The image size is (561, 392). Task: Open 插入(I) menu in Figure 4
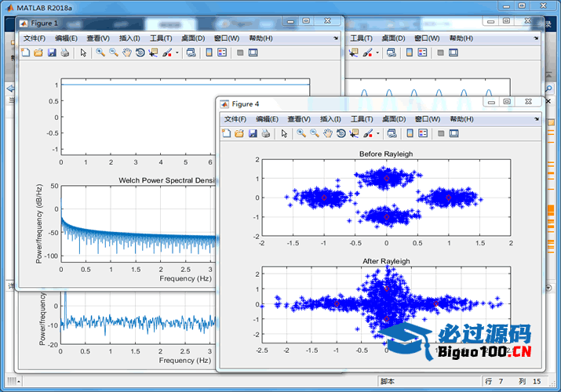pos(330,119)
